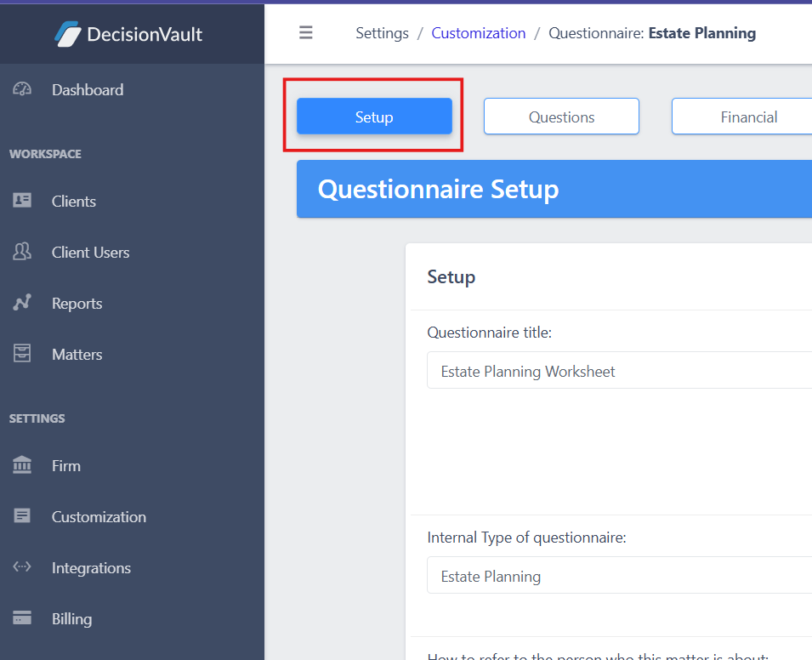Navigate to Reports in the sidebar
812x660 pixels.
(77, 303)
